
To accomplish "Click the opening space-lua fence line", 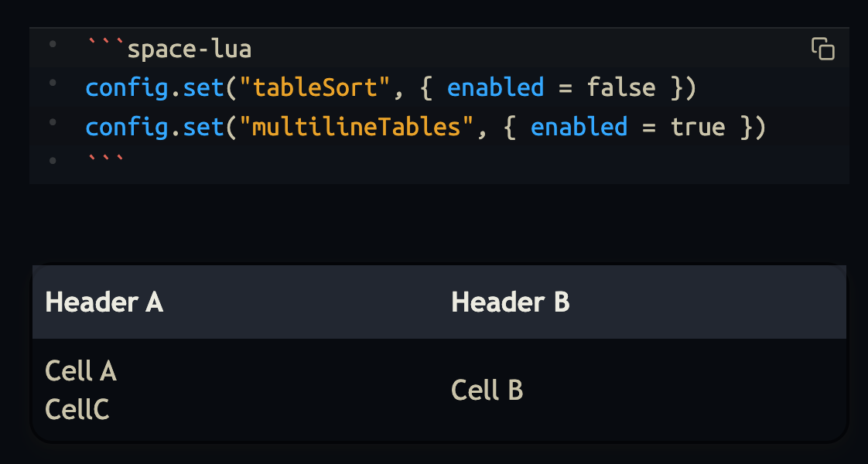I will [169, 49].
